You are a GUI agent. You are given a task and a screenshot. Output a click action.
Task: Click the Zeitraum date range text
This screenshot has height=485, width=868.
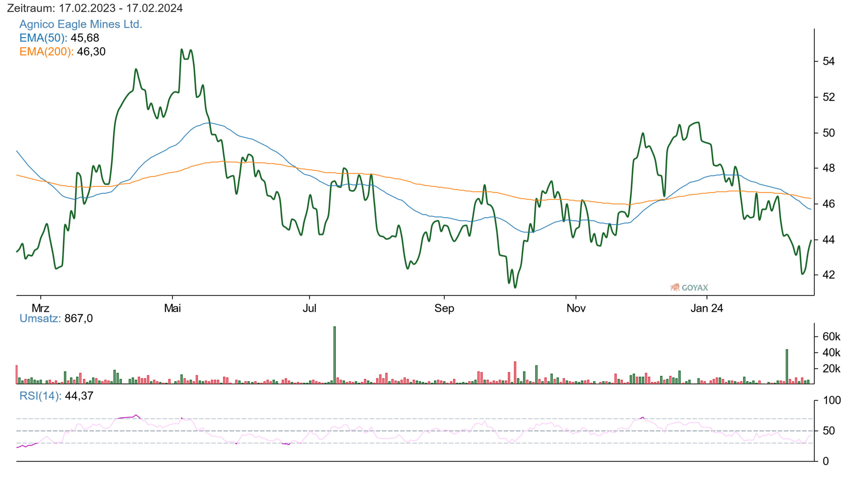(x=95, y=8)
